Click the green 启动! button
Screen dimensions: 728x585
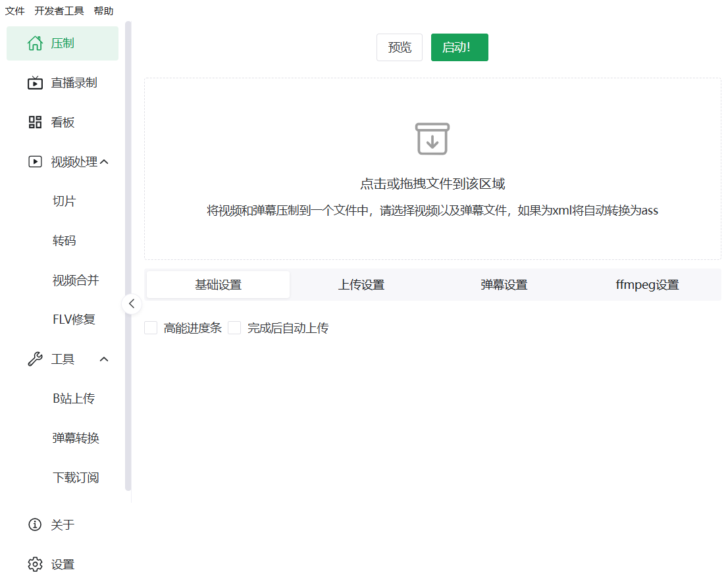tap(459, 47)
